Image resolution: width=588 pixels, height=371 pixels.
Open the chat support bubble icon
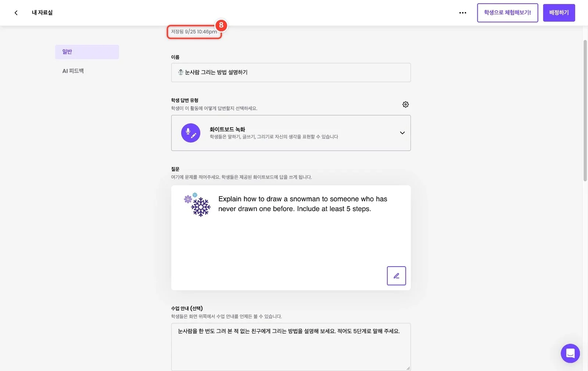[570, 353]
